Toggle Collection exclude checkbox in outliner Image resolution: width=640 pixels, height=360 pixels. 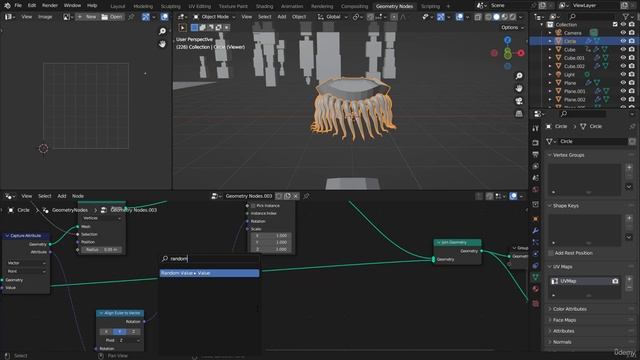point(615,24)
